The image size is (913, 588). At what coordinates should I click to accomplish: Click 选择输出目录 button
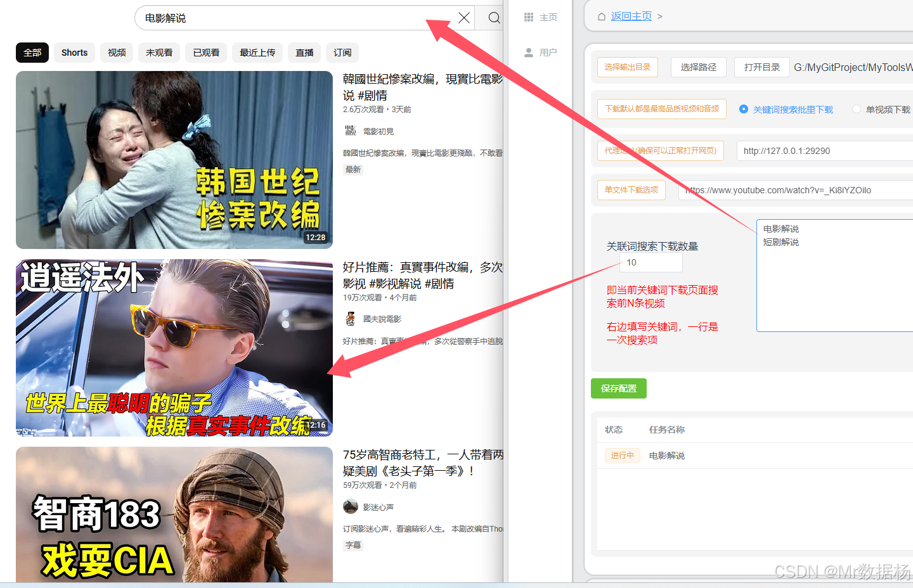click(628, 67)
